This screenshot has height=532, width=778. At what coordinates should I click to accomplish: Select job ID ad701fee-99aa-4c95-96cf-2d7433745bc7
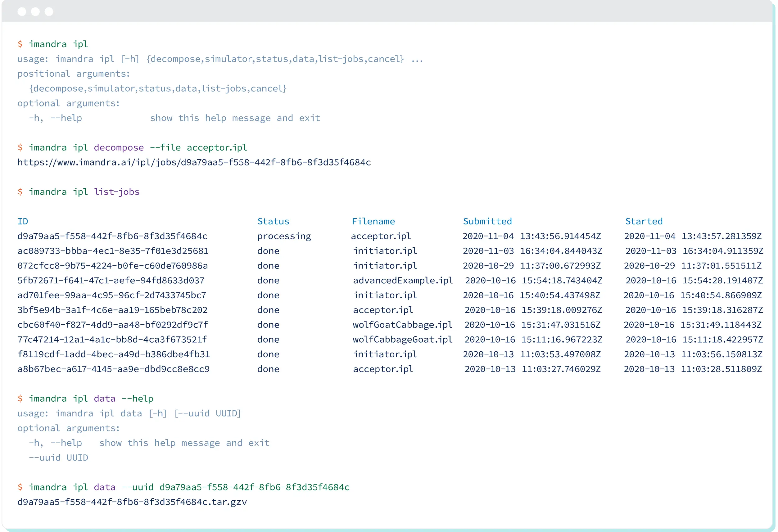point(112,295)
